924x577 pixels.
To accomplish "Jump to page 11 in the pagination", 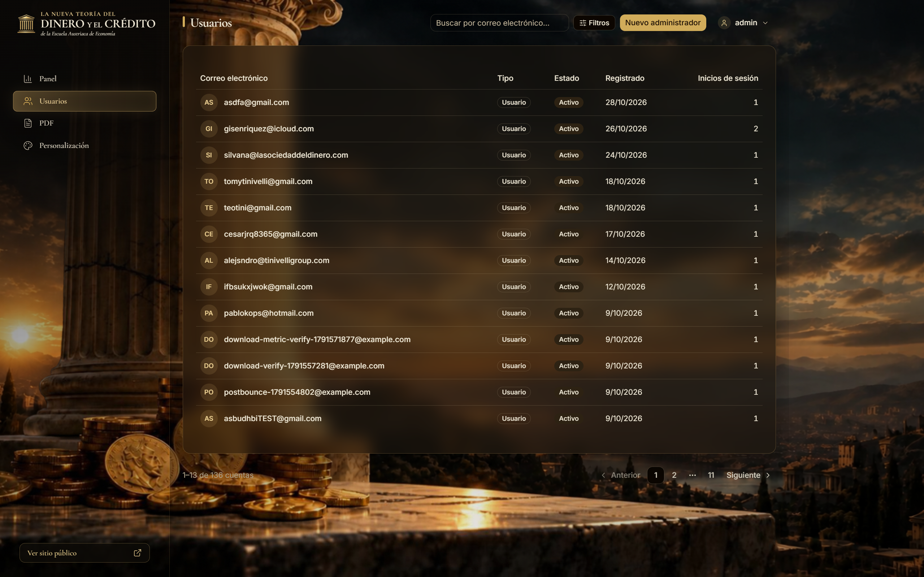I will pyautogui.click(x=711, y=475).
